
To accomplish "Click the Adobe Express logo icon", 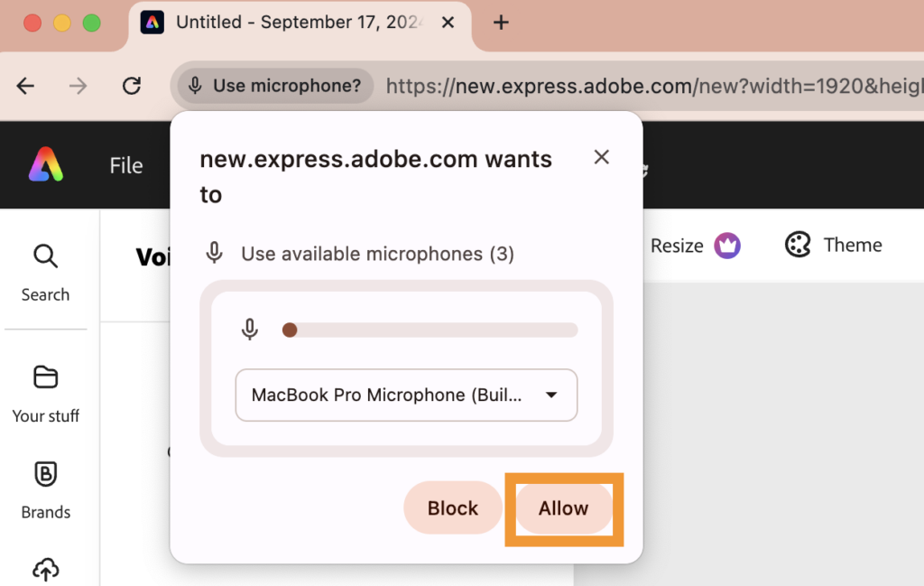I will [x=46, y=165].
